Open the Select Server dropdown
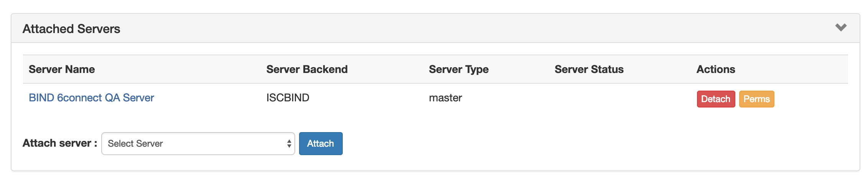This screenshot has width=868, height=182. pos(197,144)
